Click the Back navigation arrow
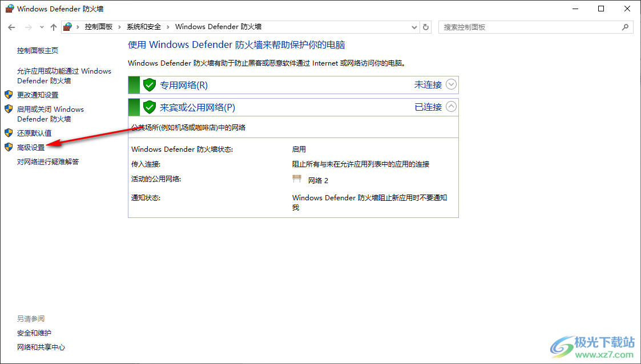 coord(11,27)
